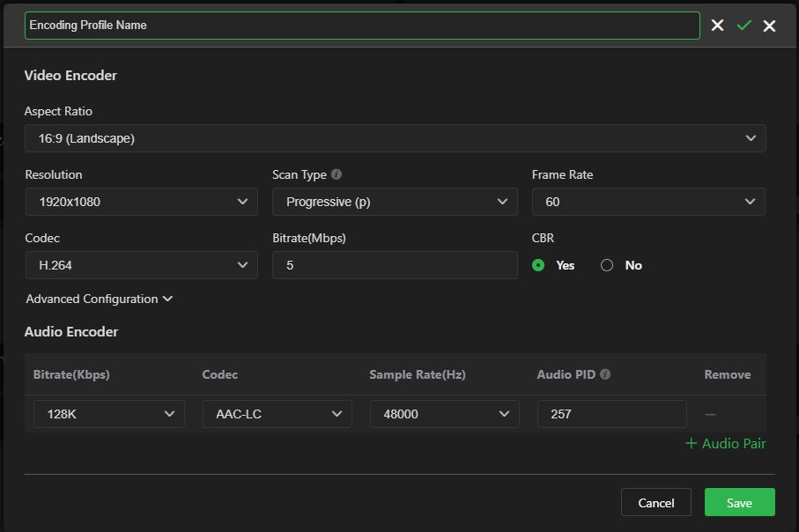Click the Video Encoder heading

click(x=70, y=76)
